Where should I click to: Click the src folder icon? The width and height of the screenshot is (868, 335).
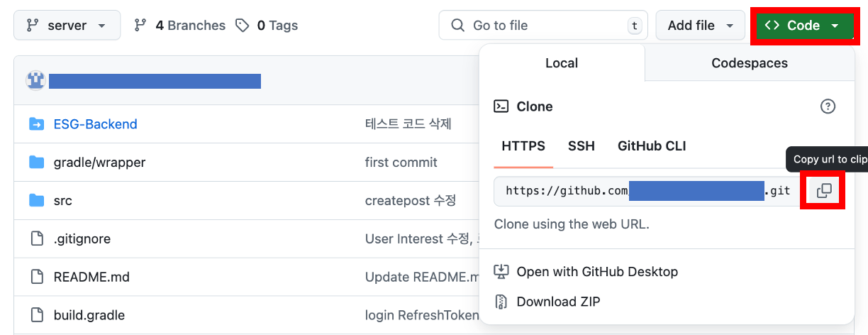pos(37,201)
